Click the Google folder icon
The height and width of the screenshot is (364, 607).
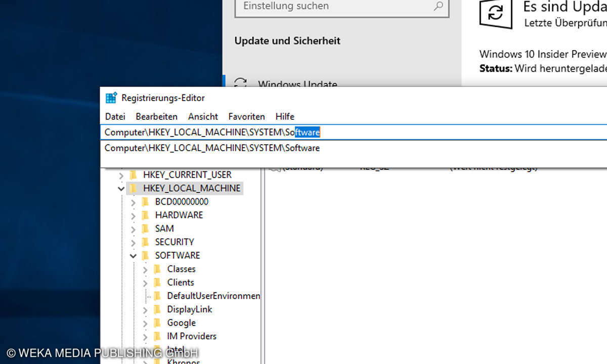point(157,323)
